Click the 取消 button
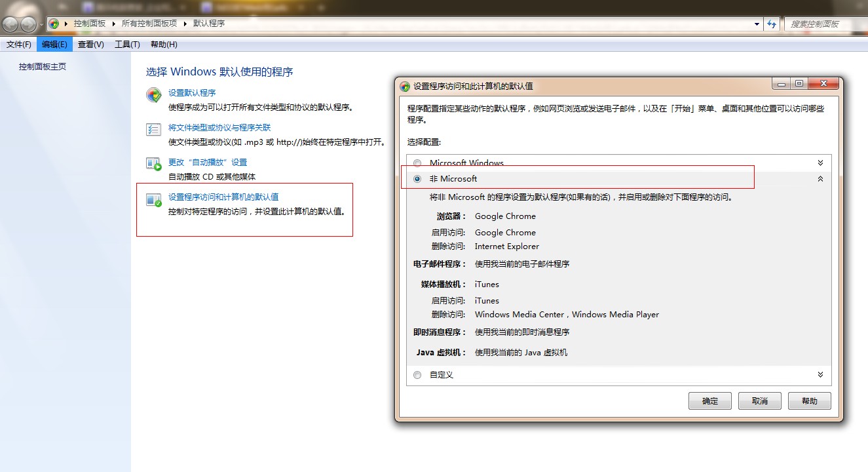 [x=760, y=401]
